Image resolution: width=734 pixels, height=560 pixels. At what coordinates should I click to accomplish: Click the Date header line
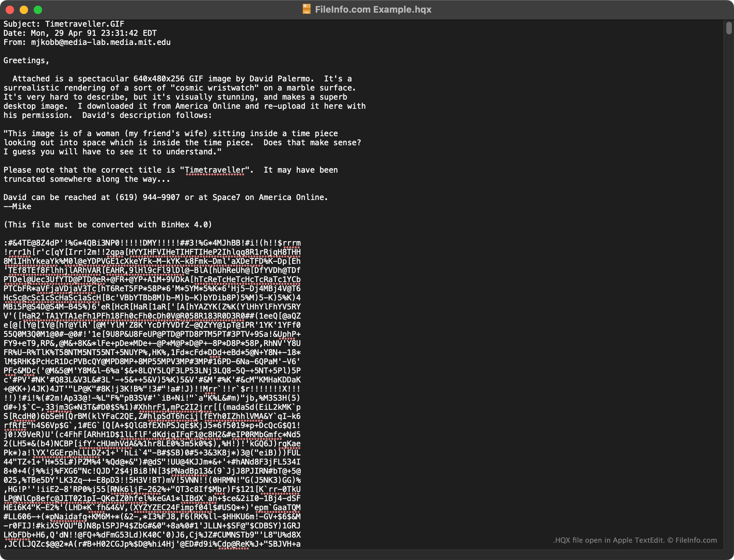pyautogui.click(x=80, y=33)
